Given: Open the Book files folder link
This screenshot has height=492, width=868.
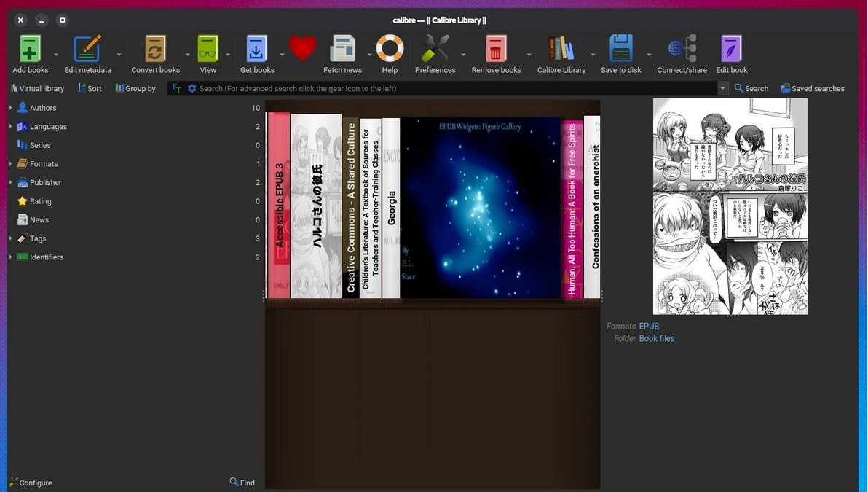Looking at the screenshot, I should click(657, 338).
